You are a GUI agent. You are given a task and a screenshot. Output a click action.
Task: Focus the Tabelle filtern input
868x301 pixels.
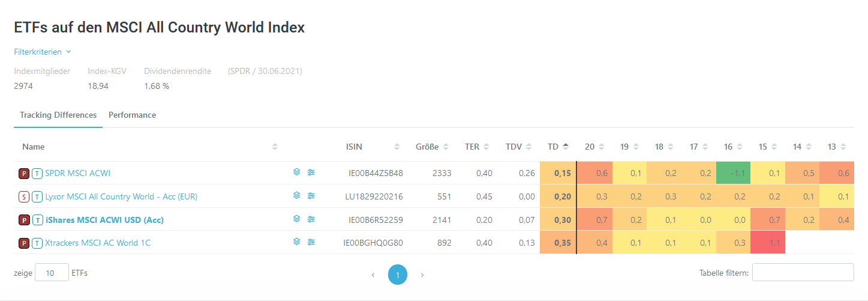coord(803,272)
